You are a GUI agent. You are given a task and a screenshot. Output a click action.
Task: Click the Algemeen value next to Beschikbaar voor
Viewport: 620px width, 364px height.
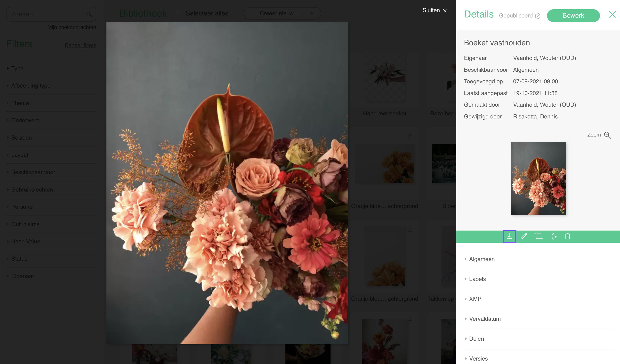click(x=526, y=70)
